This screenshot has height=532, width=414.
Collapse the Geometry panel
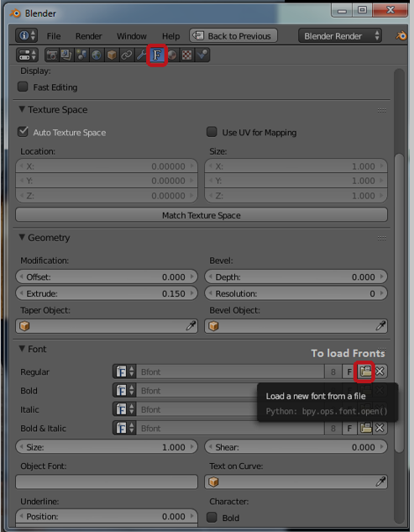[22, 237]
